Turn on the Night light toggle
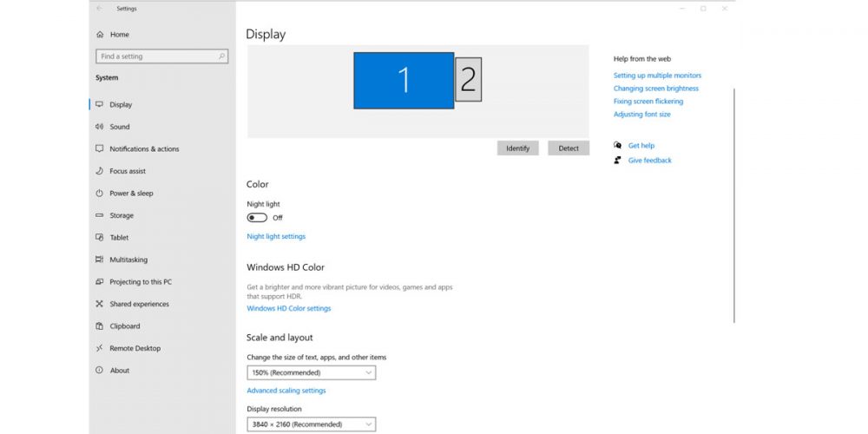868x434 pixels. click(257, 218)
